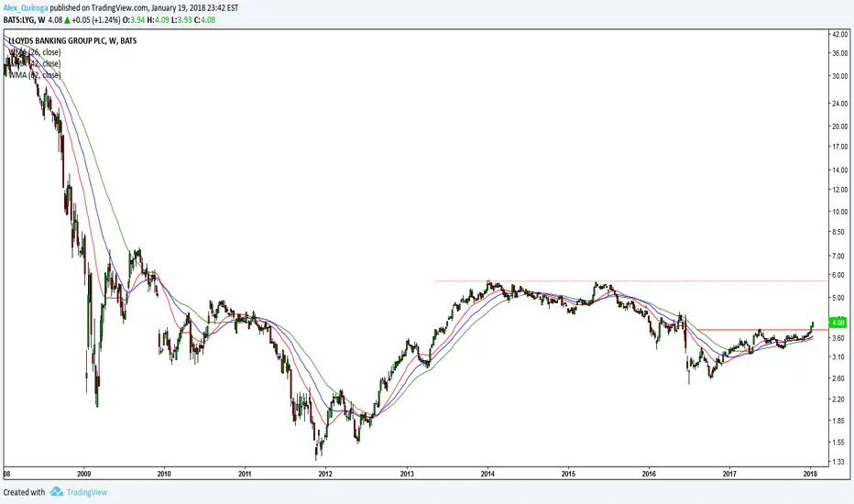854x504 pixels.
Task: Click the TradingView cloud logo icon
Action: 57,492
